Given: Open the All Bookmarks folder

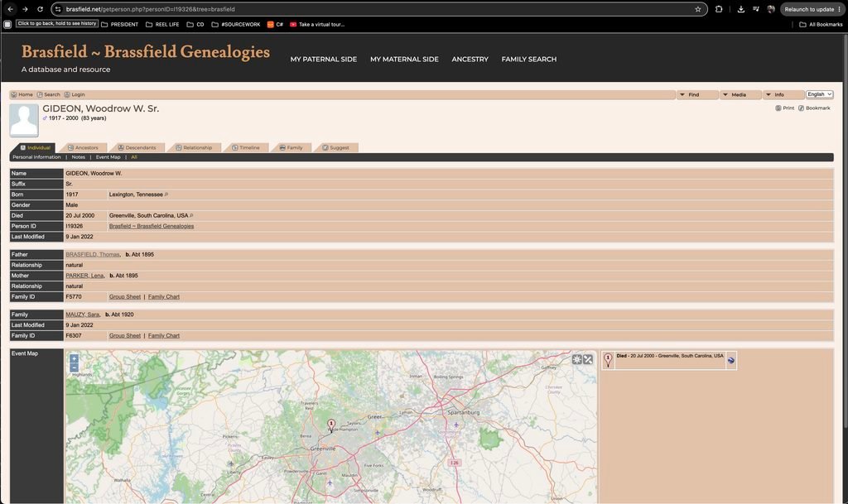Looking at the screenshot, I should coord(821,24).
